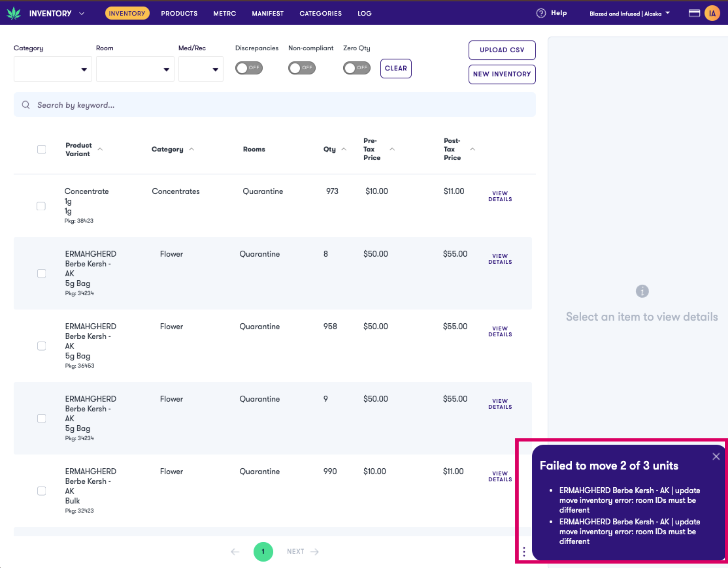Click the NEW INVENTORY button
The image size is (728, 568).
(x=502, y=74)
